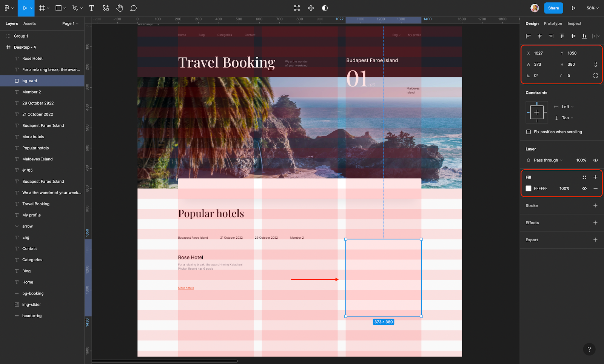Screen dimensions: 604x364
Task: Open Pass through blend mode dropdown
Action: 548,160
